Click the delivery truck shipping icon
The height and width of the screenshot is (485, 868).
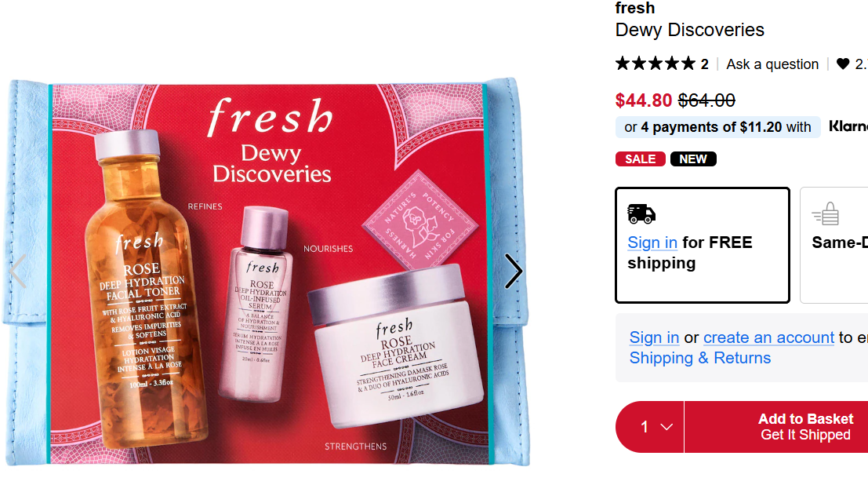[641, 213]
